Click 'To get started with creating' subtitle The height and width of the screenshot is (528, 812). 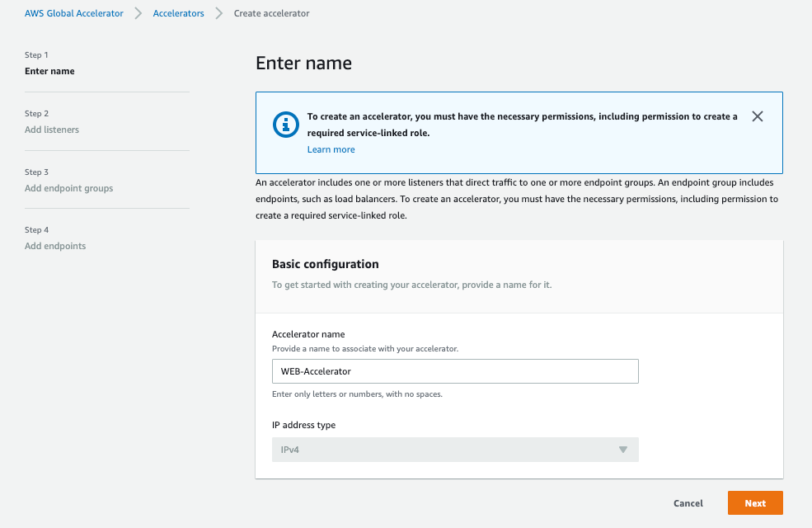pyautogui.click(x=411, y=285)
